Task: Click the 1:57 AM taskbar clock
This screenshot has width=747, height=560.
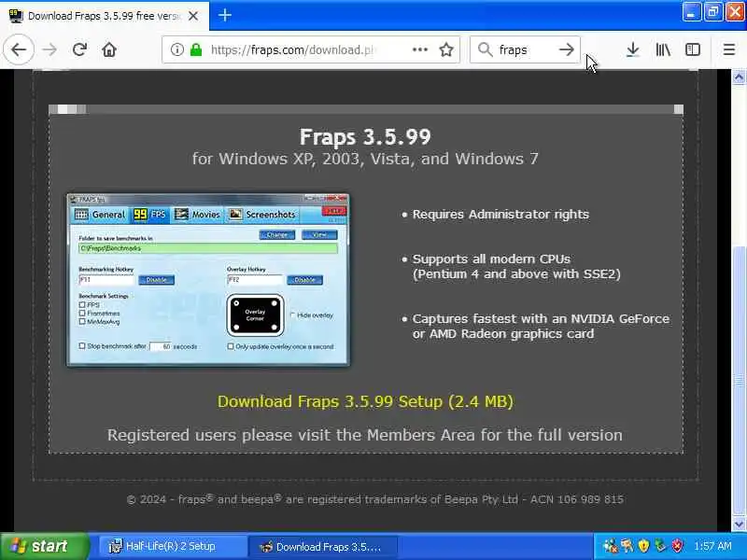Action: (x=712, y=546)
